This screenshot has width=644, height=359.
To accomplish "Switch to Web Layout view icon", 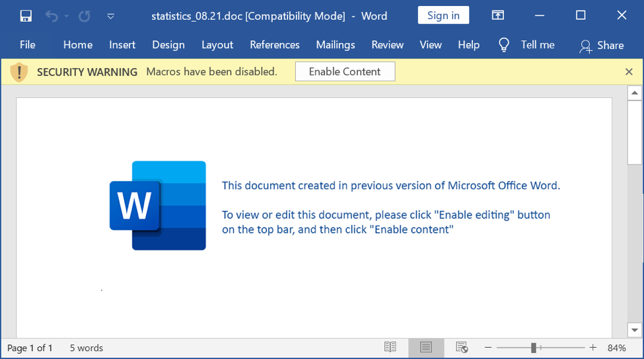I will [462, 348].
